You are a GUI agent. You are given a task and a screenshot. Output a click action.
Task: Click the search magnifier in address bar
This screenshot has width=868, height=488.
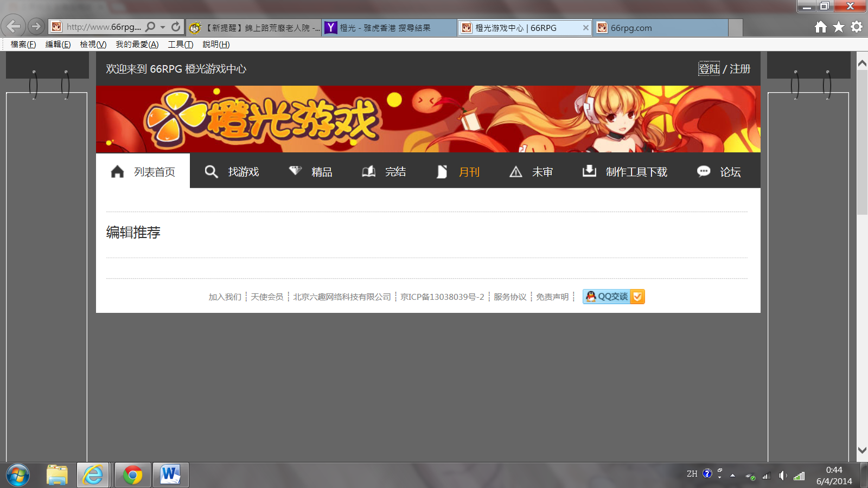click(150, 27)
